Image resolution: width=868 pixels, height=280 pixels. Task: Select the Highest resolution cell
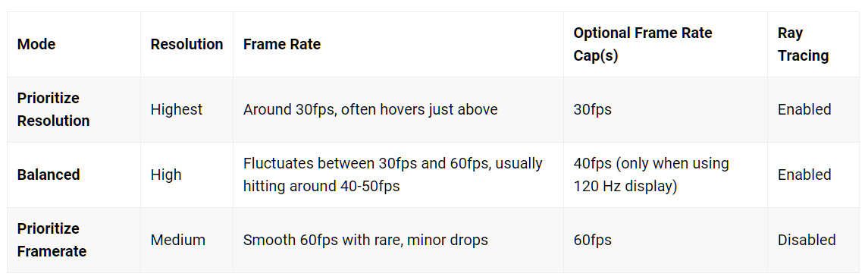click(x=177, y=109)
